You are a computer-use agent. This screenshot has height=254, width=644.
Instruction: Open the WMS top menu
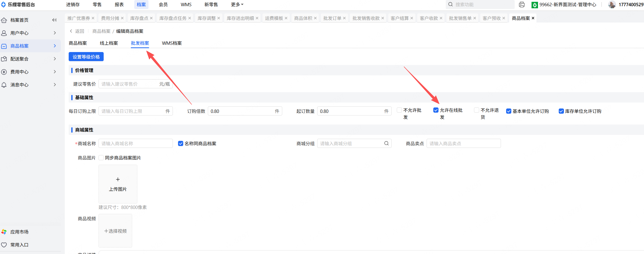pos(186,5)
